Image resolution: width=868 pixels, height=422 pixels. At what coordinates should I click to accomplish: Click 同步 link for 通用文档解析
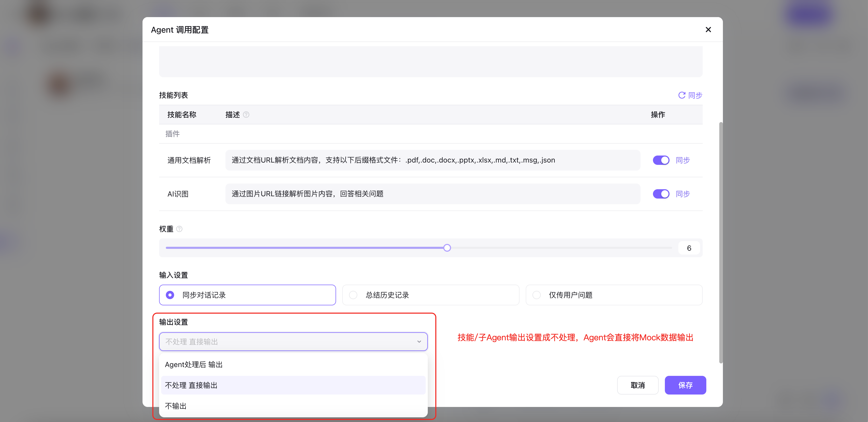tap(683, 160)
